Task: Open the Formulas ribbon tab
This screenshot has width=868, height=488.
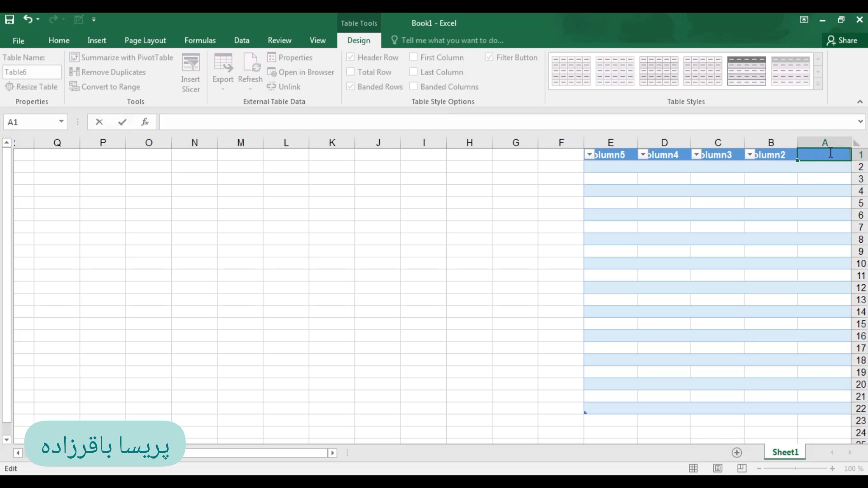Action: [x=200, y=40]
